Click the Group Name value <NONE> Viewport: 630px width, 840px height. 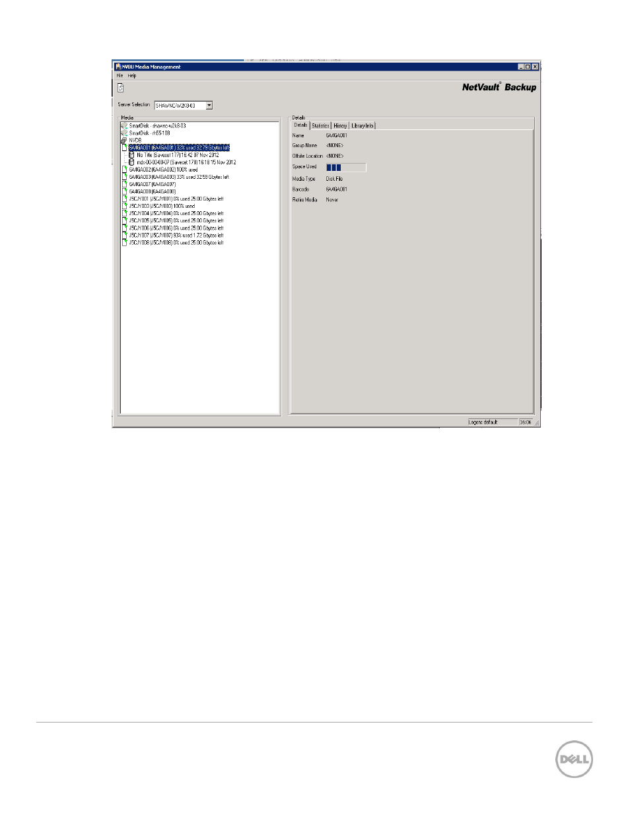[335, 145]
